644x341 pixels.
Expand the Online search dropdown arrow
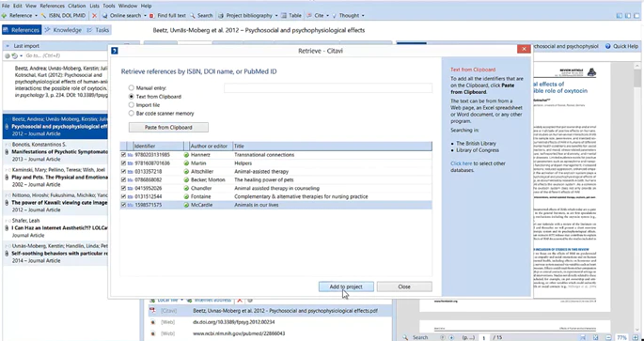[x=145, y=16]
